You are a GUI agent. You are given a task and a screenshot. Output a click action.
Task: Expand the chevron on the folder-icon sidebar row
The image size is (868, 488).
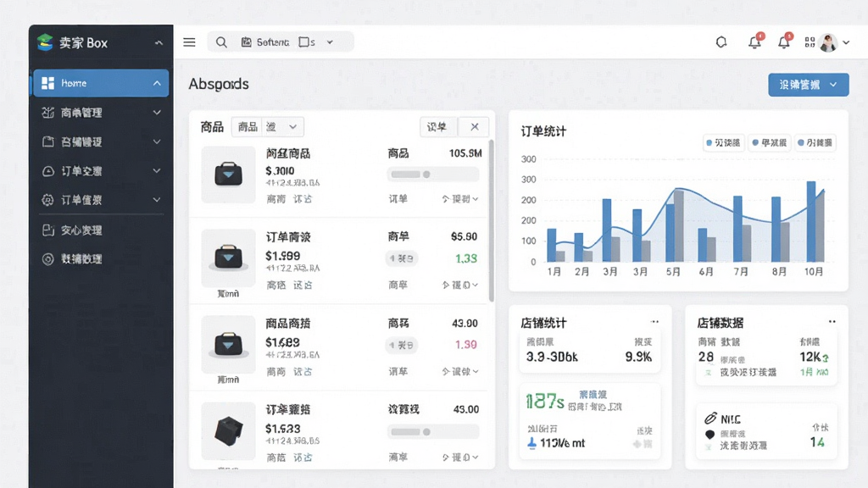coord(157,141)
